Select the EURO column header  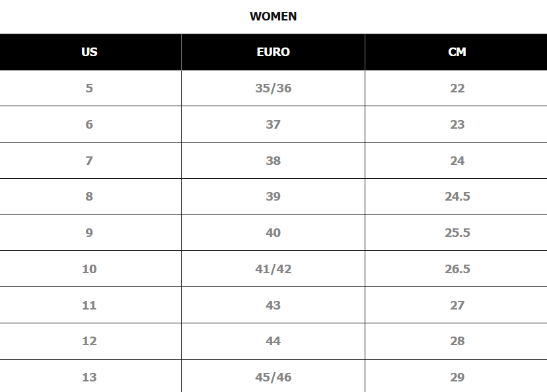coord(273,52)
